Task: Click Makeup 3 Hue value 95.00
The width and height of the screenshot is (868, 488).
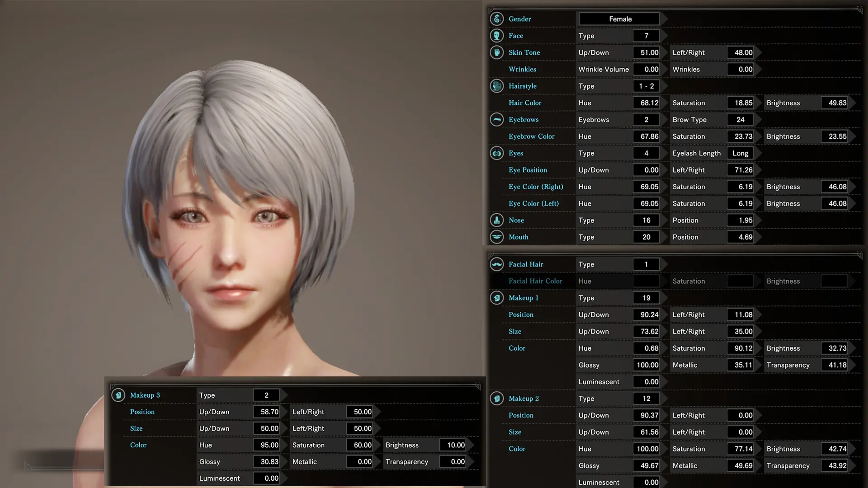Action: coord(266,445)
